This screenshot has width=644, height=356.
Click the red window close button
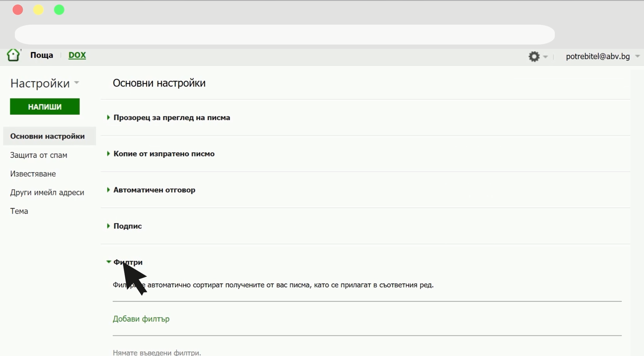[x=18, y=10]
